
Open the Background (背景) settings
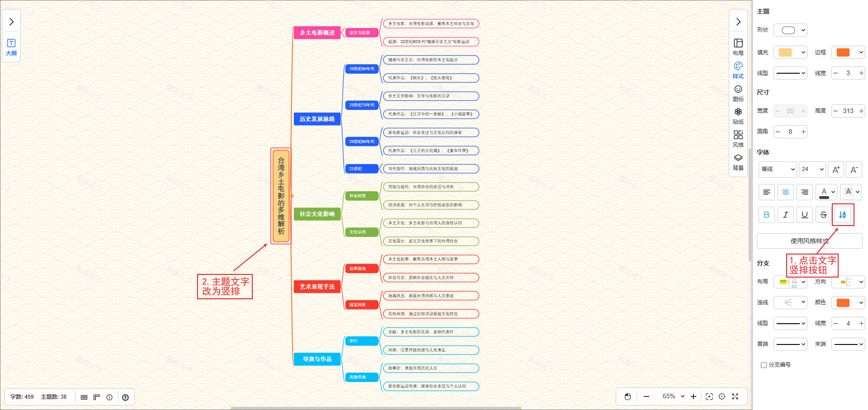tap(738, 162)
